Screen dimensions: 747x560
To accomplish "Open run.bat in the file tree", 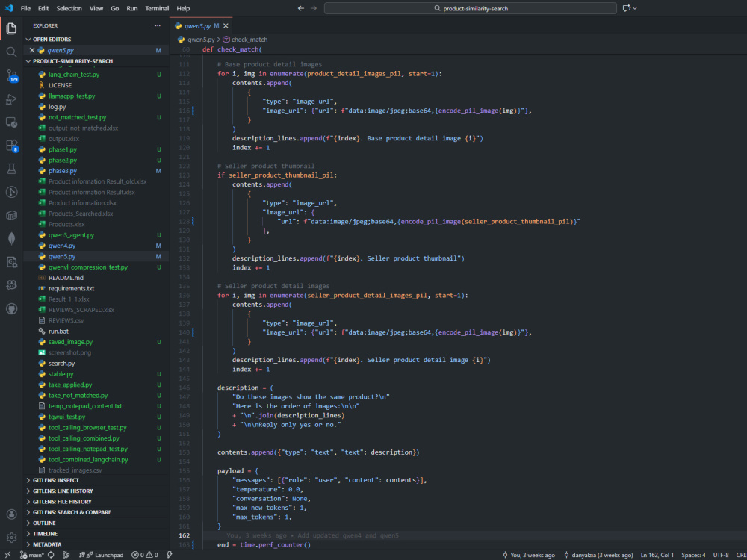I will click(x=96, y=331).
